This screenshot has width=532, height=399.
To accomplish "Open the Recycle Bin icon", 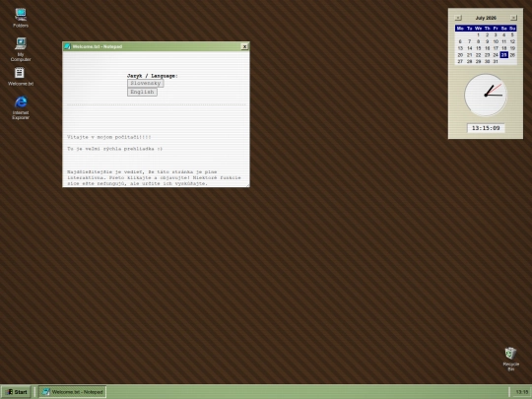I will click(x=510, y=359).
